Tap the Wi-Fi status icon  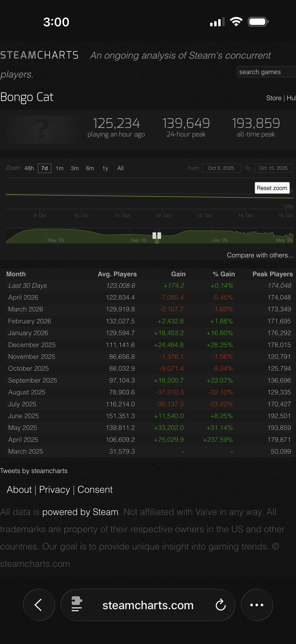pos(236,22)
